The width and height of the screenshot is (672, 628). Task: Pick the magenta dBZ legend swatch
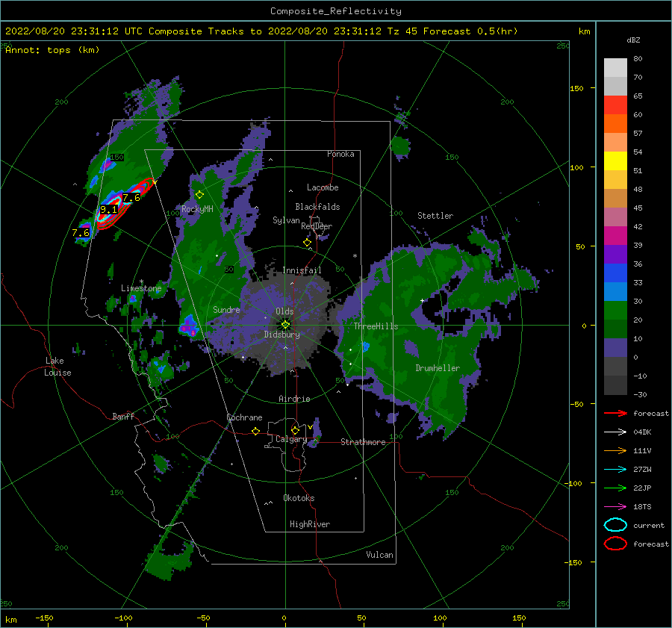(x=615, y=235)
